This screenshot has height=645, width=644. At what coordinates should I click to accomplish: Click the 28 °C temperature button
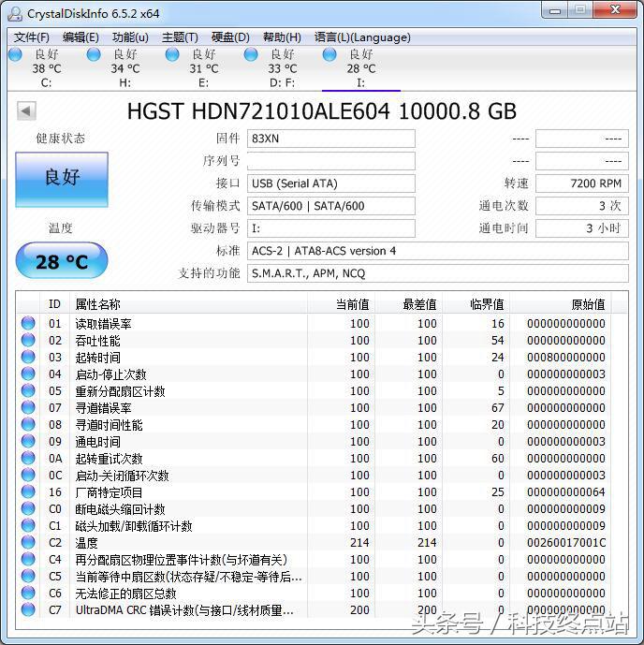click(x=62, y=261)
